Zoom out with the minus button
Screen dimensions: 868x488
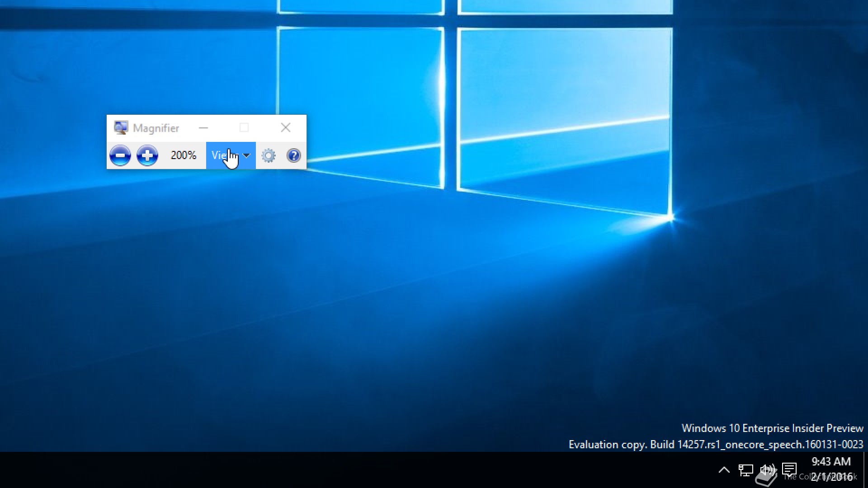(x=120, y=155)
